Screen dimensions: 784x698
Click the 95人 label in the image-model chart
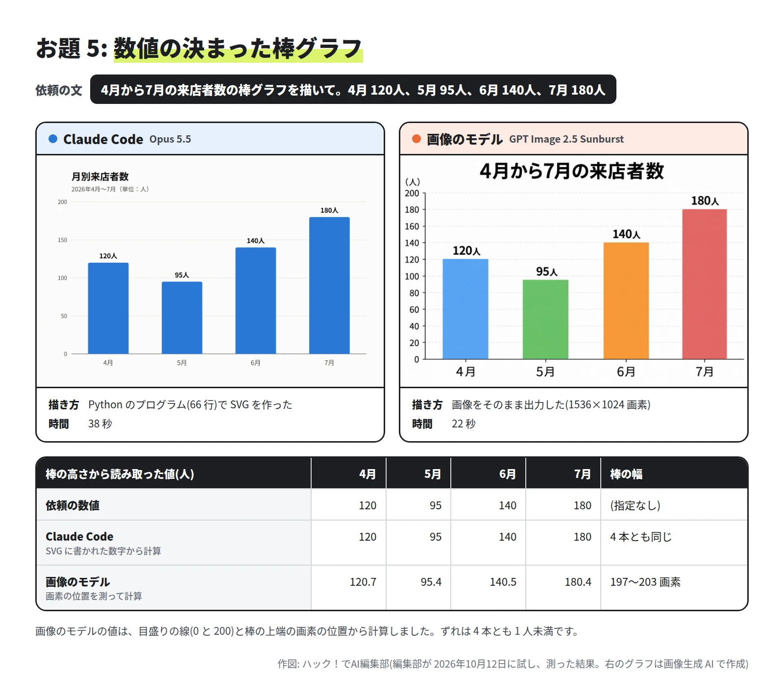point(547,272)
